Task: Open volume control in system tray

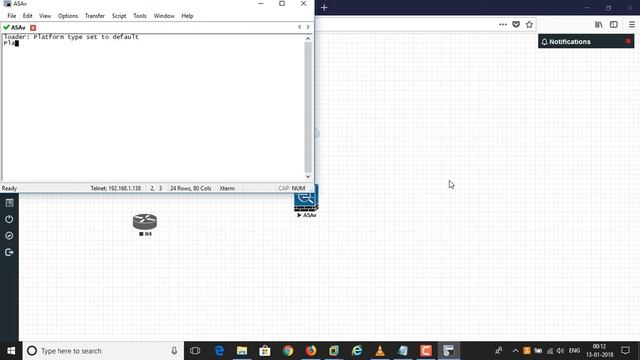Action: pos(560,351)
